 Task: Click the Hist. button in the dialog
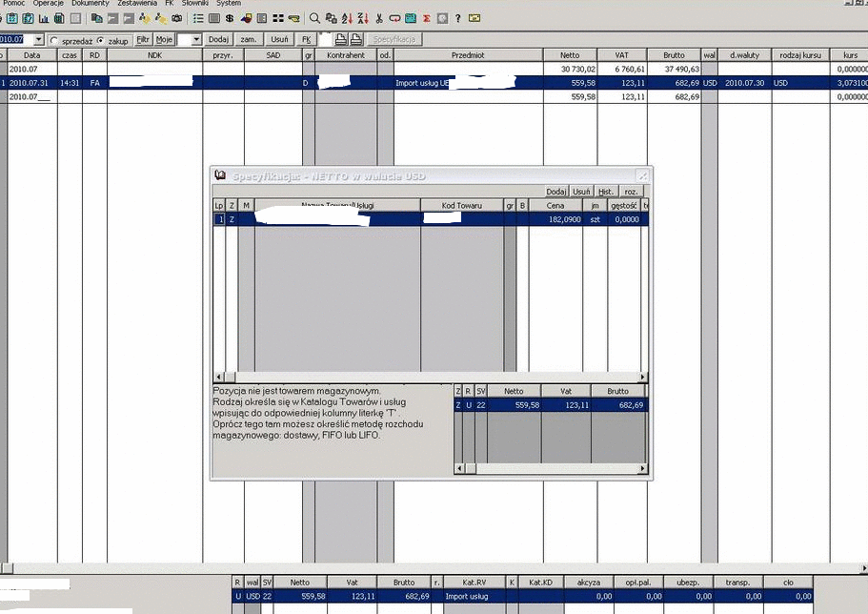coord(606,192)
